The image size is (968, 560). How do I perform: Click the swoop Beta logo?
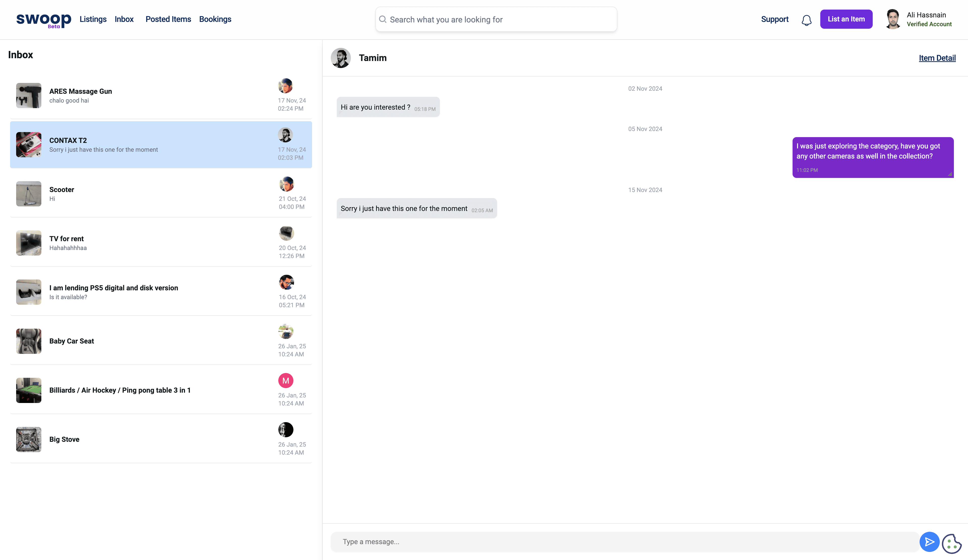click(43, 20)
